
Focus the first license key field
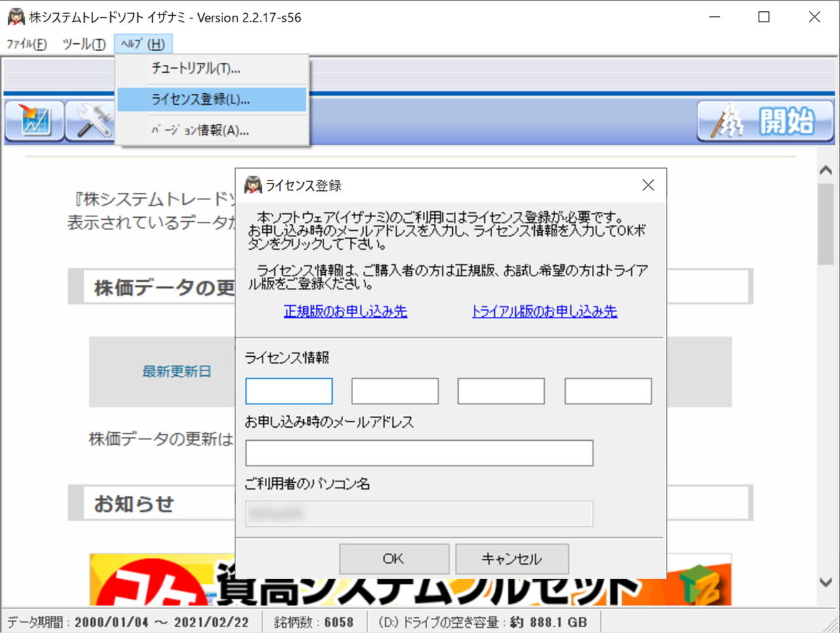(289, 391)
